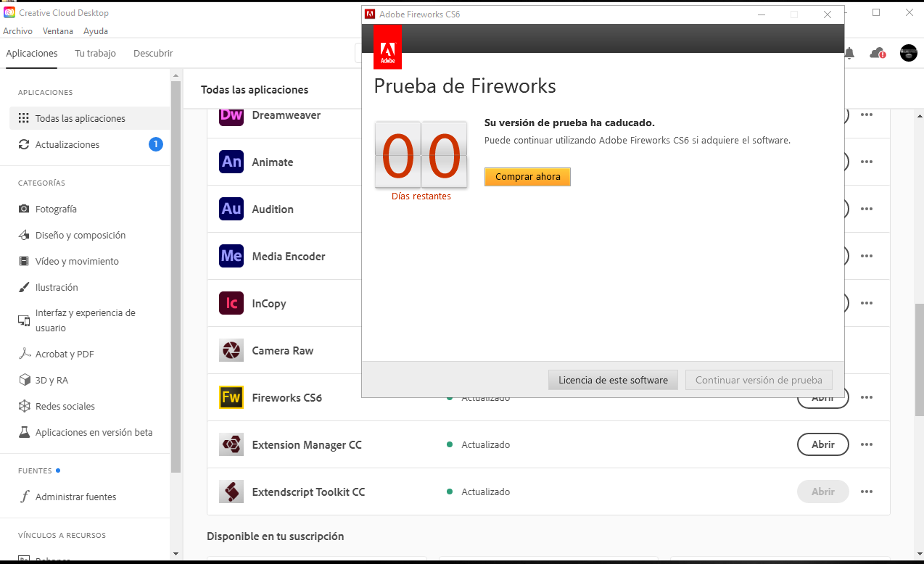
Task: Click Camera Raw app name
Action: [283, 350]
